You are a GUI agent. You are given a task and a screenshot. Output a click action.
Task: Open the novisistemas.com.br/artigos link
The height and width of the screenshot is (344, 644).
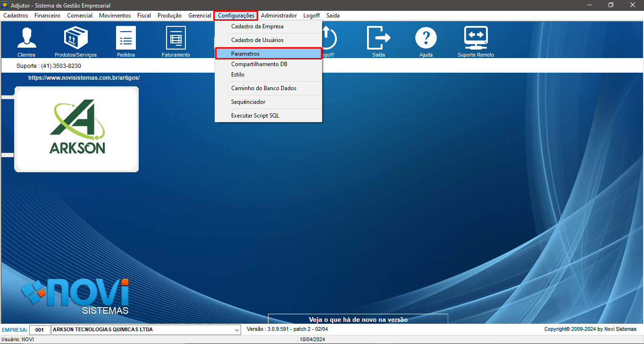point(84,77)
